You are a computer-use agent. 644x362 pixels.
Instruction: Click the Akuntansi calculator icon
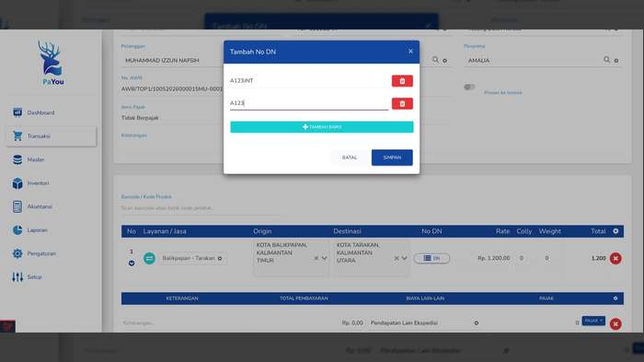[x=17, y=206]
